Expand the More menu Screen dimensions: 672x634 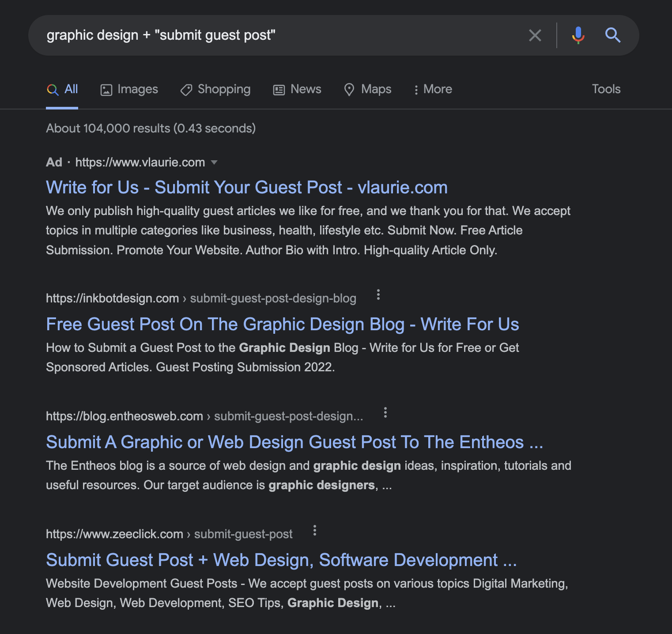[433, 89]
